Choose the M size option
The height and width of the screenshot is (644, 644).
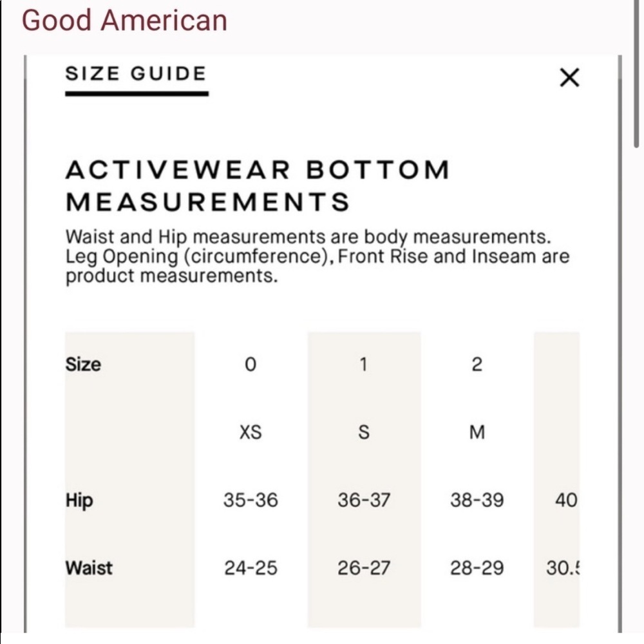pyautogui.click(x=477, y=433)
